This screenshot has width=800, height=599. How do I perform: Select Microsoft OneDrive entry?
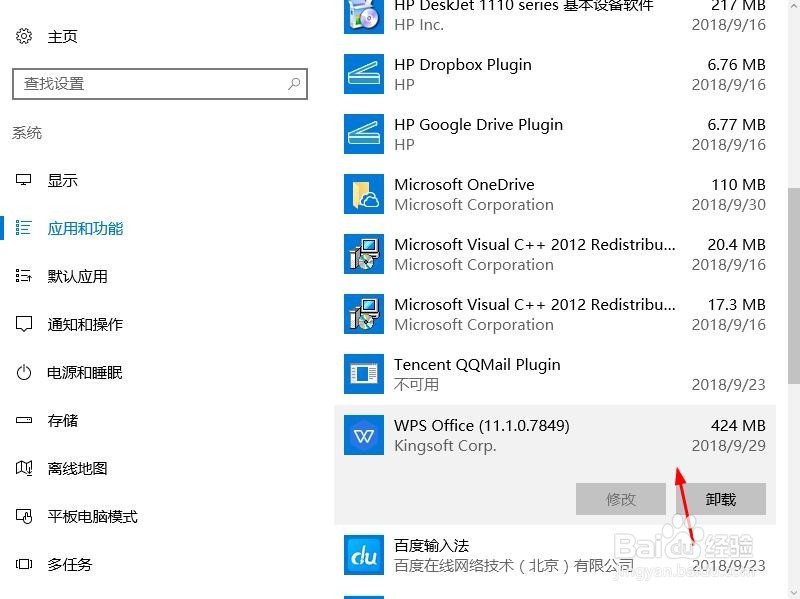[555, 194]
